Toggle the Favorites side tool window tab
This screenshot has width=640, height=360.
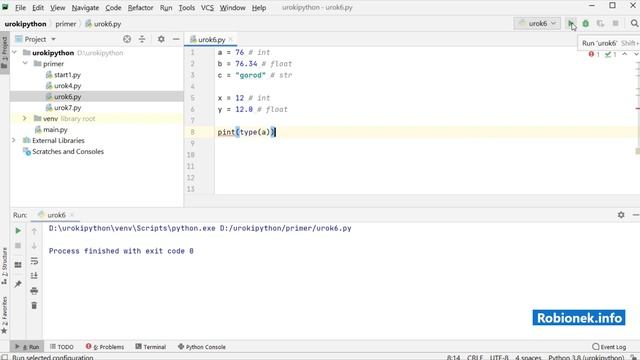[4, 315]
